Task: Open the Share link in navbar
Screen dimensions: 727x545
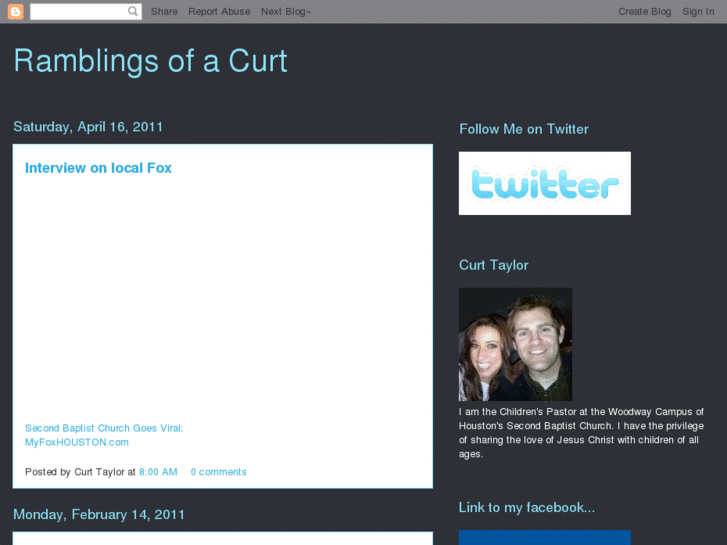Action: tap(164, 12)
